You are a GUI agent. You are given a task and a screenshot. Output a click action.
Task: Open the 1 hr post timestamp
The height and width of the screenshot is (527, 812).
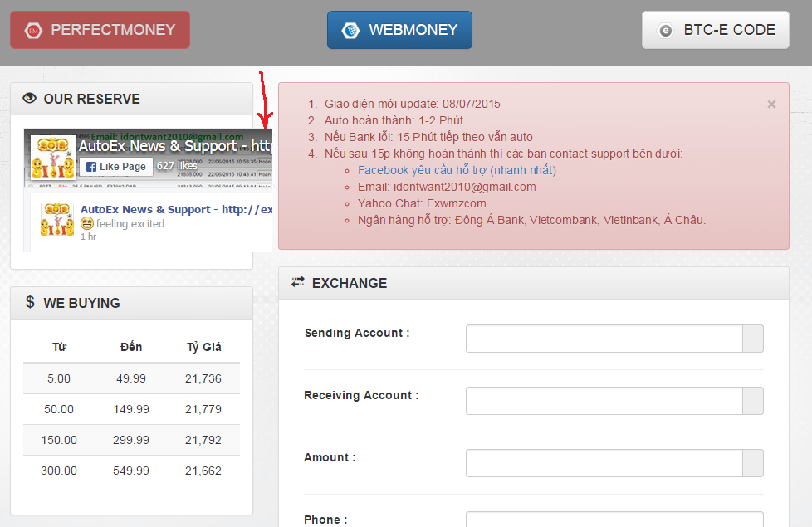[x=89, y=237]
